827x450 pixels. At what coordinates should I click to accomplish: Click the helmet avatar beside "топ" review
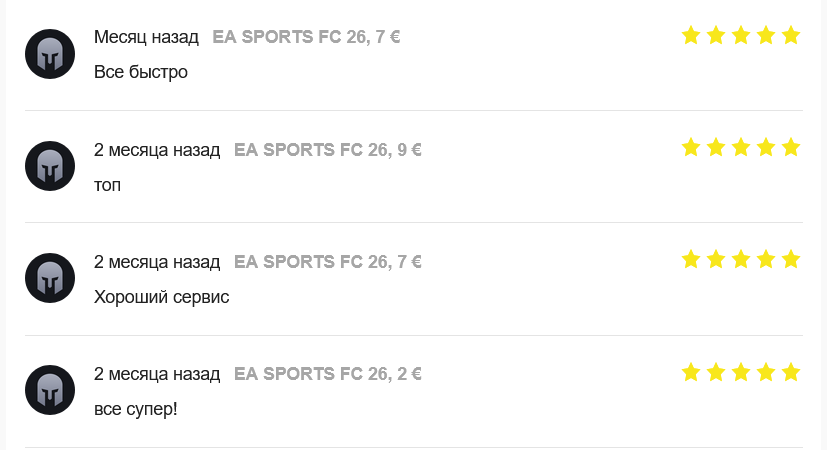(50, 166)
